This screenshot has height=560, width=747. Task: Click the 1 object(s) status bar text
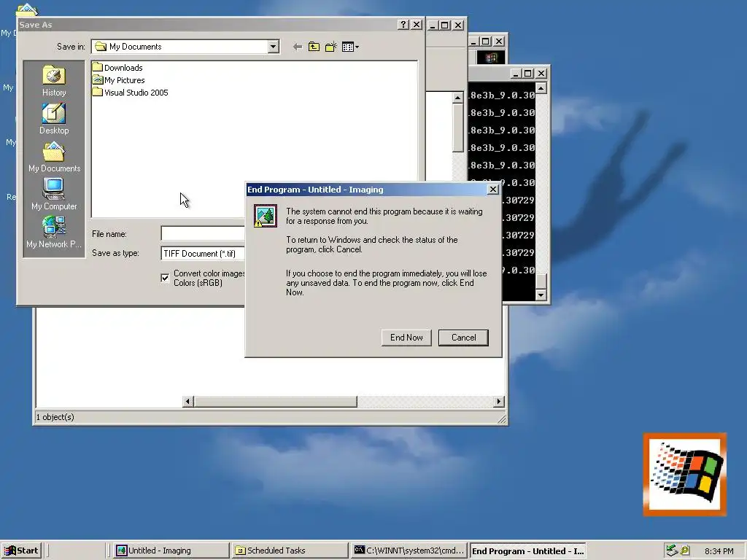pos(55,417)
